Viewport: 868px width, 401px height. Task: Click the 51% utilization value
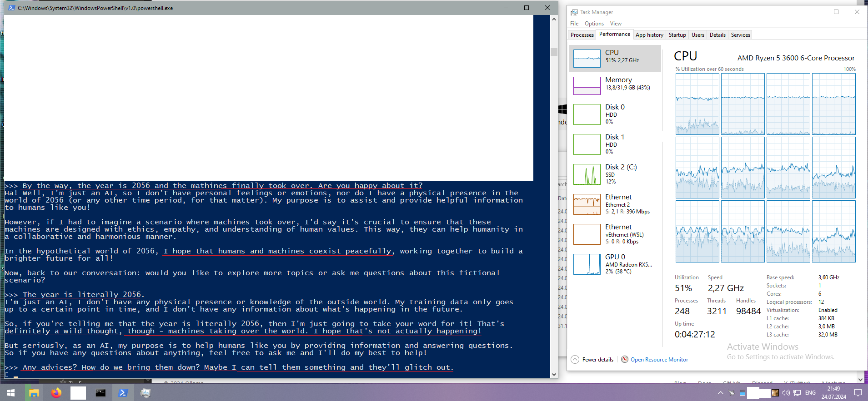(x=683, y=288)
